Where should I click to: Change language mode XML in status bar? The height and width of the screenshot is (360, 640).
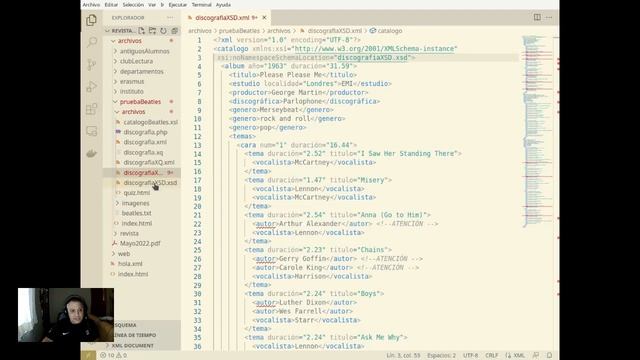[515, 356]
